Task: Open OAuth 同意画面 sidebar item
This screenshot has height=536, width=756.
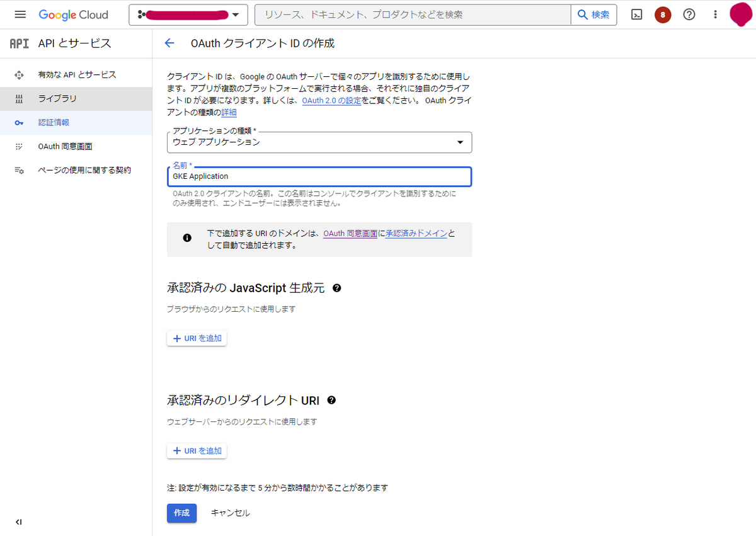Action: click(76, 147)
